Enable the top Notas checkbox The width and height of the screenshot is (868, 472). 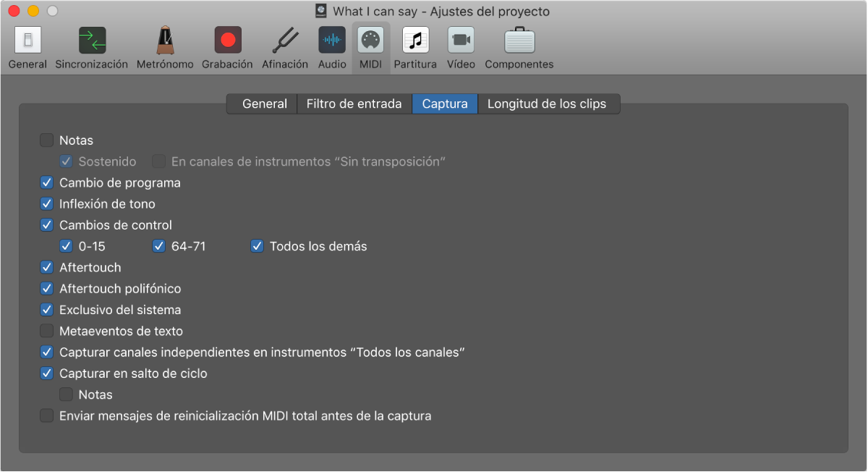[47, 140]
